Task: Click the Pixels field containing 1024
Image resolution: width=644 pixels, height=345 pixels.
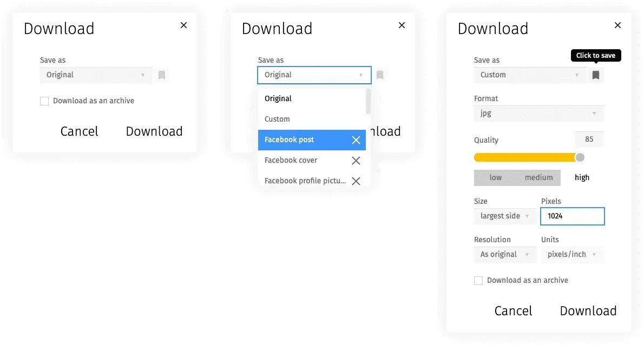Action: pos(573,216)
